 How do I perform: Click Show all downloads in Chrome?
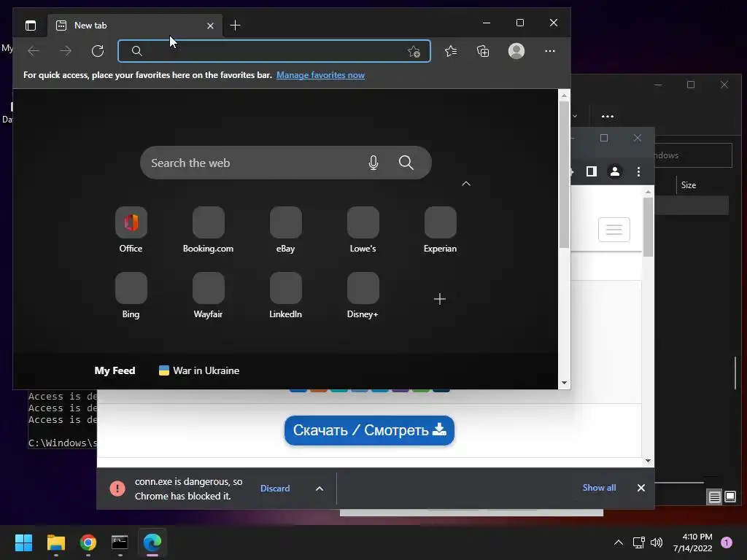point(599,488)
